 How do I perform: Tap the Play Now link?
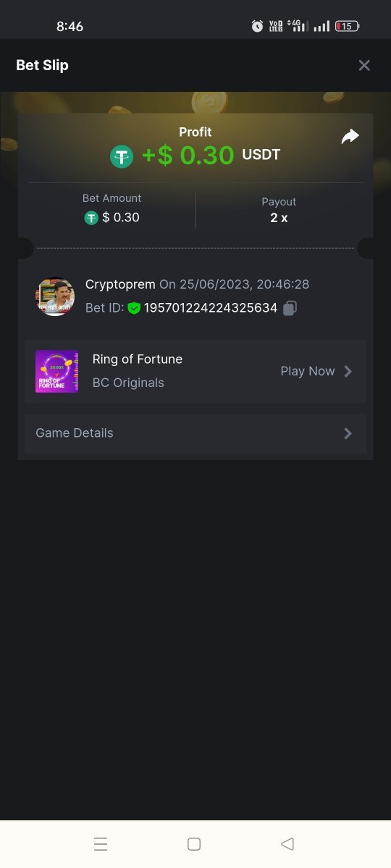308,371
